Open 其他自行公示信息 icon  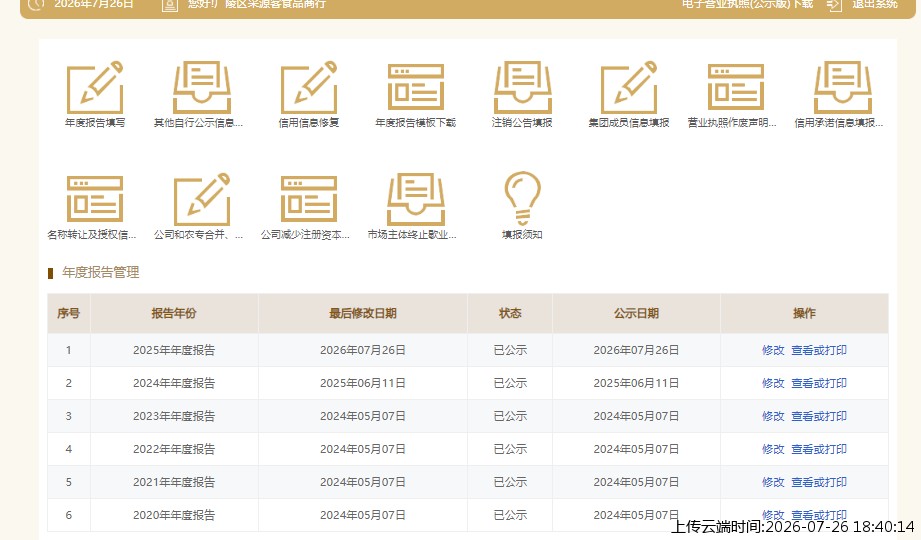pyautogui.click(x=201, y=87)
